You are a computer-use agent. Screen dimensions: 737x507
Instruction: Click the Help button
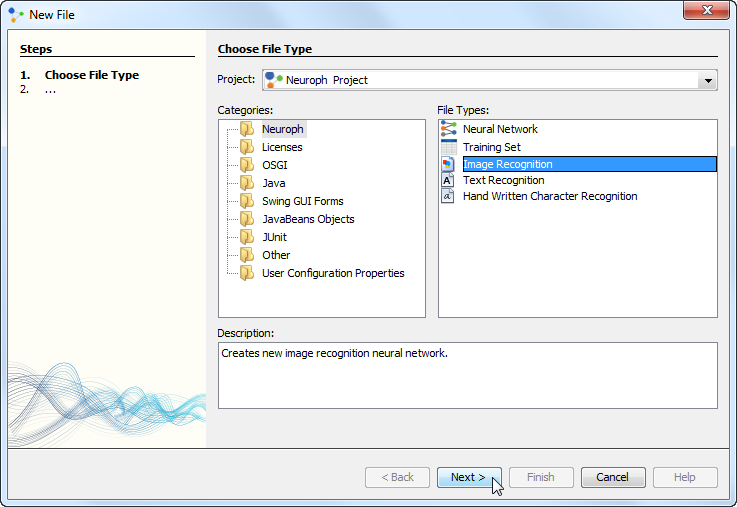[x=684, y=477]
